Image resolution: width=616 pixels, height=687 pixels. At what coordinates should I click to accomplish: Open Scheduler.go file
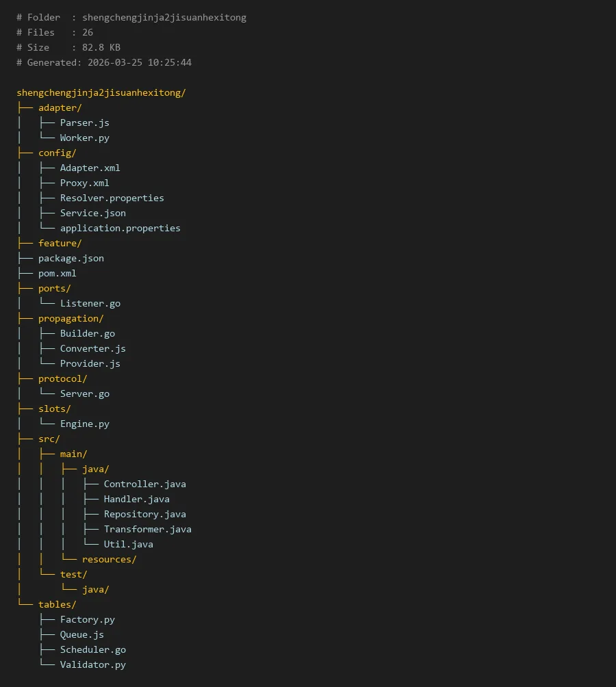92,649
